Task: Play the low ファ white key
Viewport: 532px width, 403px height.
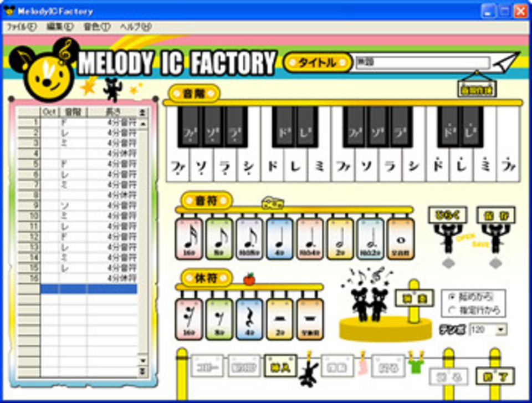Action: [x=178, y=166]
